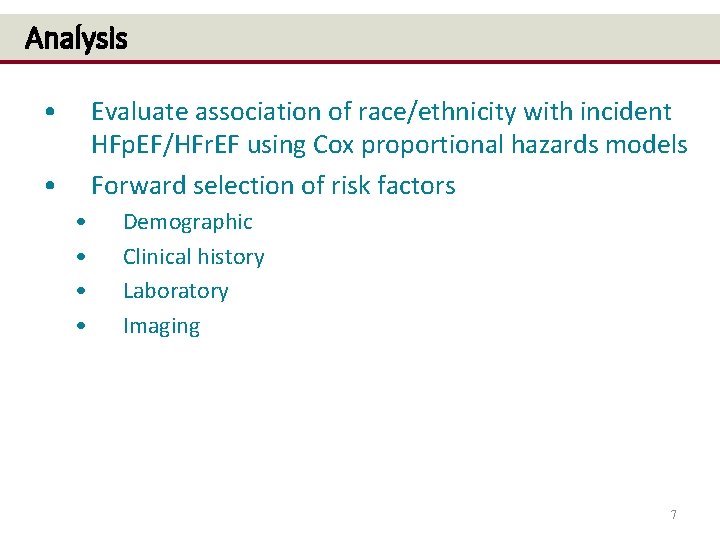The height and width of the screenshot is (540, 720).
Task: Select the "Clinical history" sub-bullet text
Action: (194, 257)
